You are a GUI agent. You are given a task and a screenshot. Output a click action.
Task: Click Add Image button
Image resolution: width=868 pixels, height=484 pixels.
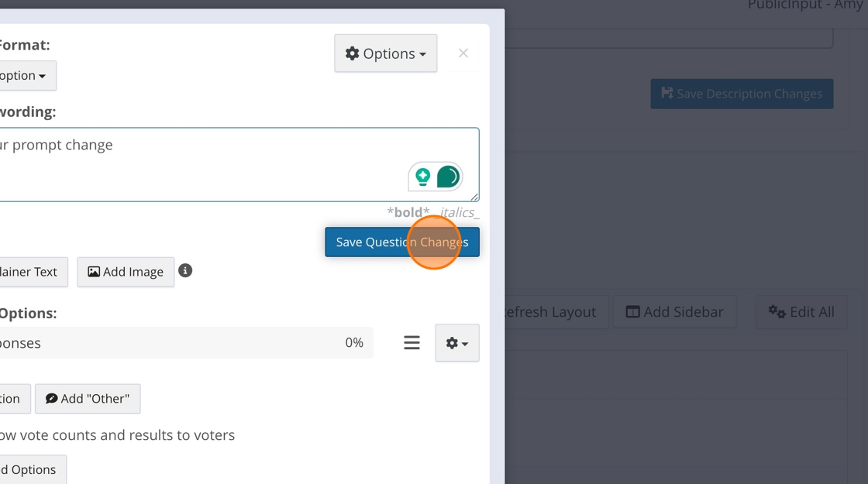click(126, 272)
